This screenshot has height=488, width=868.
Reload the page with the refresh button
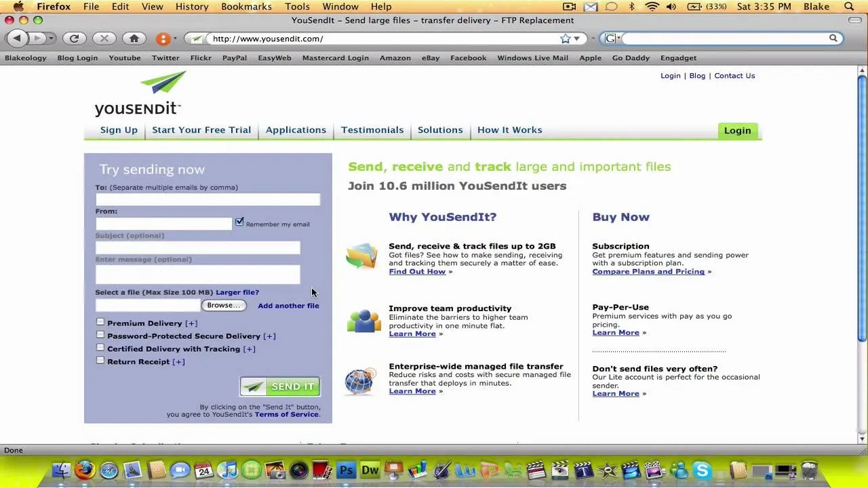coord(75,39)
